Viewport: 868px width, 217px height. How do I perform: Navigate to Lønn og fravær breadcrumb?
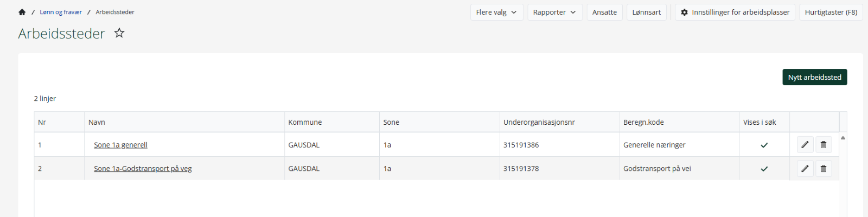(x=61, y=12)
